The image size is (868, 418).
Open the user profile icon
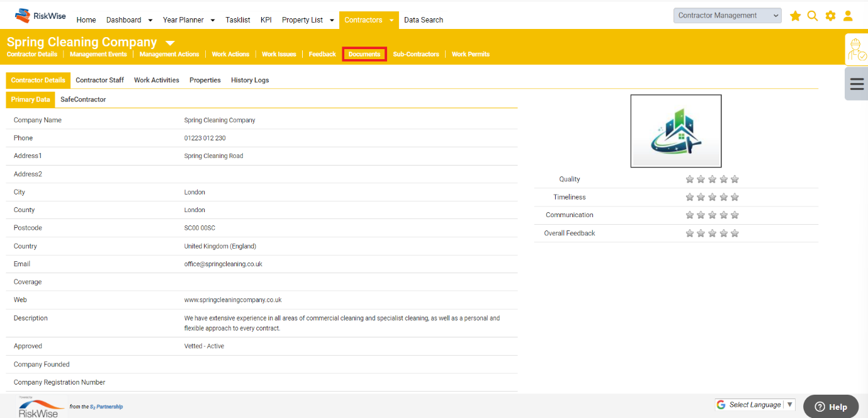[848, 16]
